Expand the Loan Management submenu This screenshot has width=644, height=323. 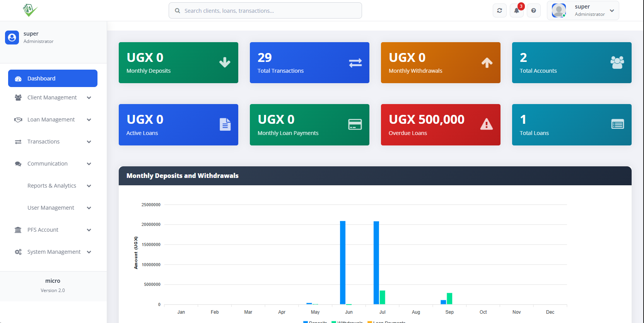53,120
